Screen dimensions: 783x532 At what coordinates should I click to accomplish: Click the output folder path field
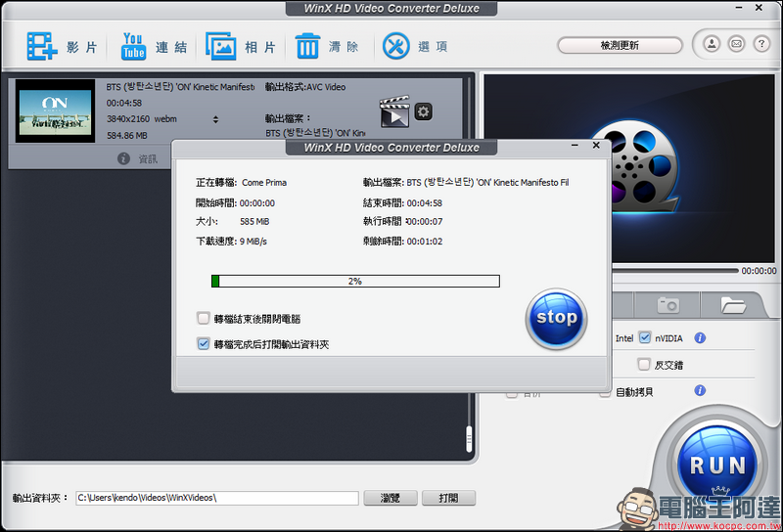click(x=217, y=498)
